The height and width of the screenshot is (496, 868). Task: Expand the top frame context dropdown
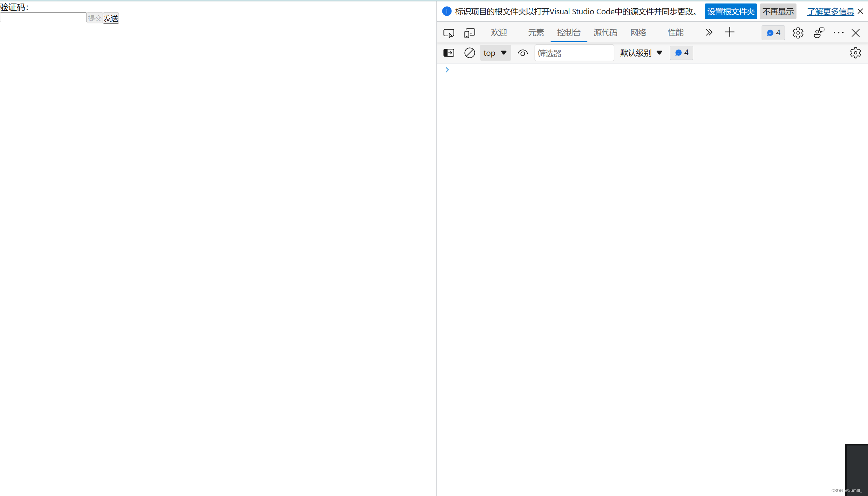tap(495, 52)
